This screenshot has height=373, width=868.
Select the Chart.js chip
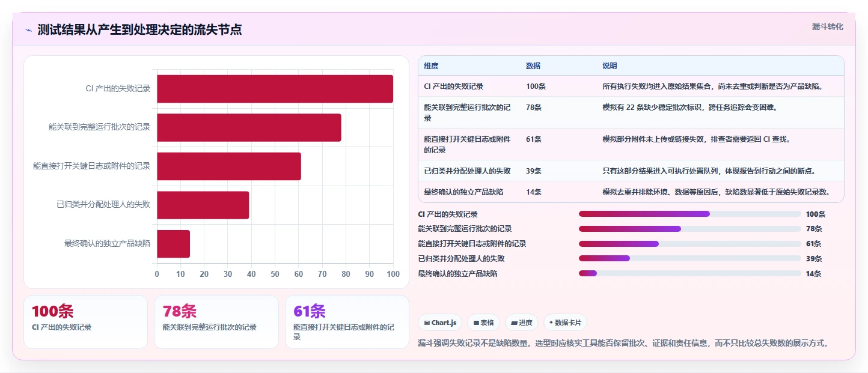[x=440, y=323]
